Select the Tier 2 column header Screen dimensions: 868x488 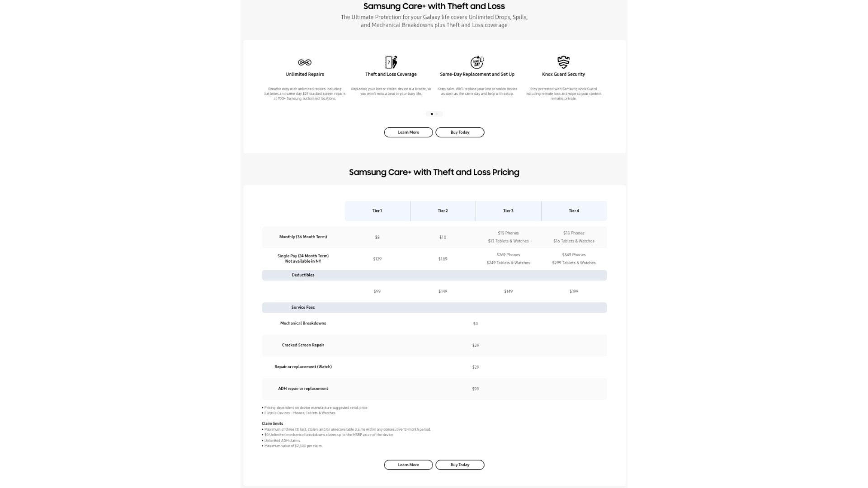[x=443, y=211]
